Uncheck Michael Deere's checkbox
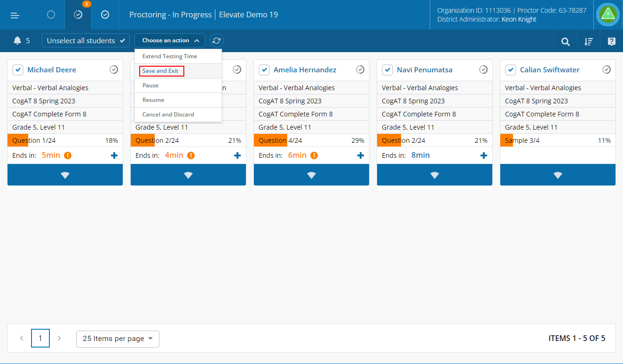 18,70
